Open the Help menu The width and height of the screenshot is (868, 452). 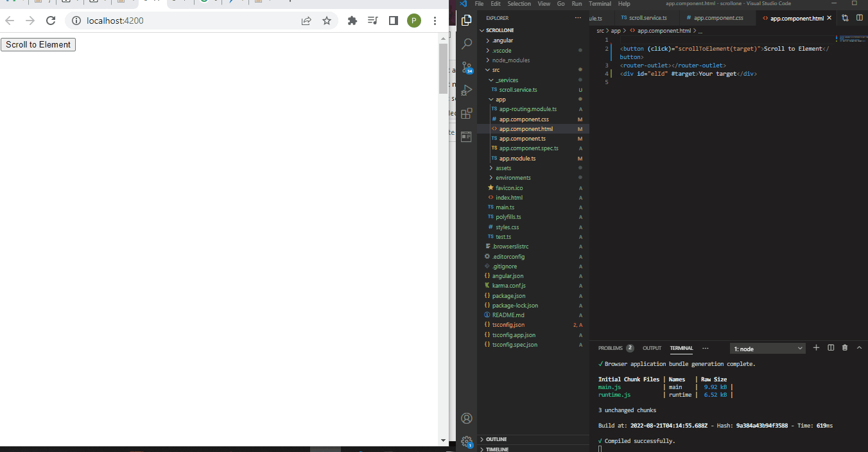pos(624,4)
